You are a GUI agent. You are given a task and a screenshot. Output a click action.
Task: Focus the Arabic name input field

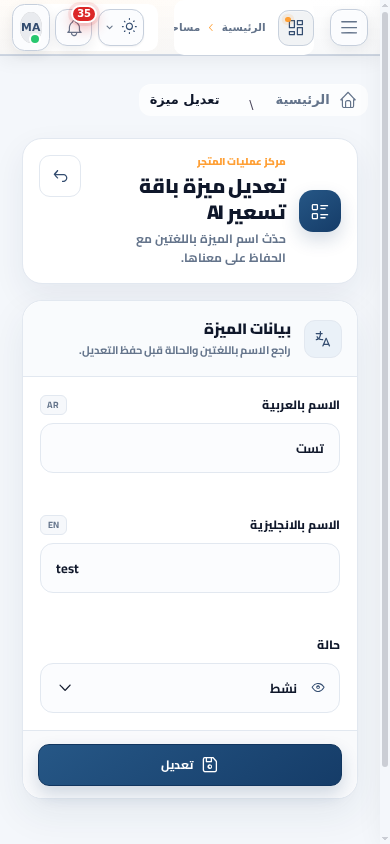[x=190, y=448]
